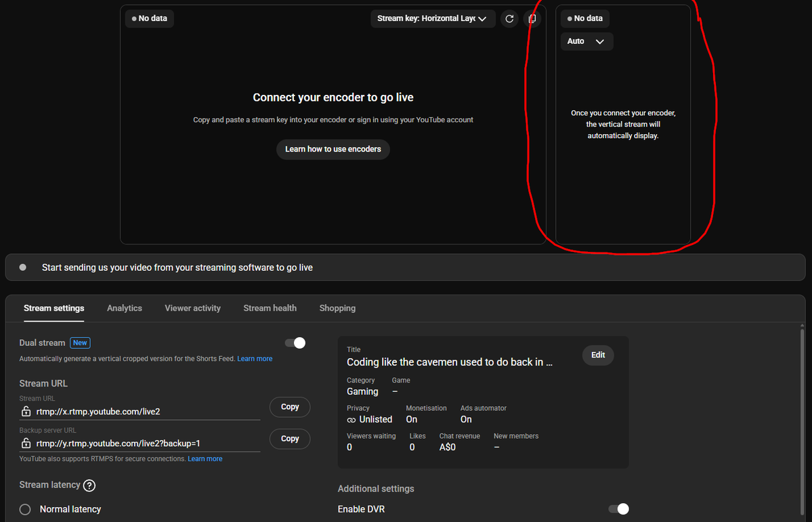The width and height of the screenshot is (812, 522).
Task: Click the Ads automator 'On' value
Action: click(466, 420)
